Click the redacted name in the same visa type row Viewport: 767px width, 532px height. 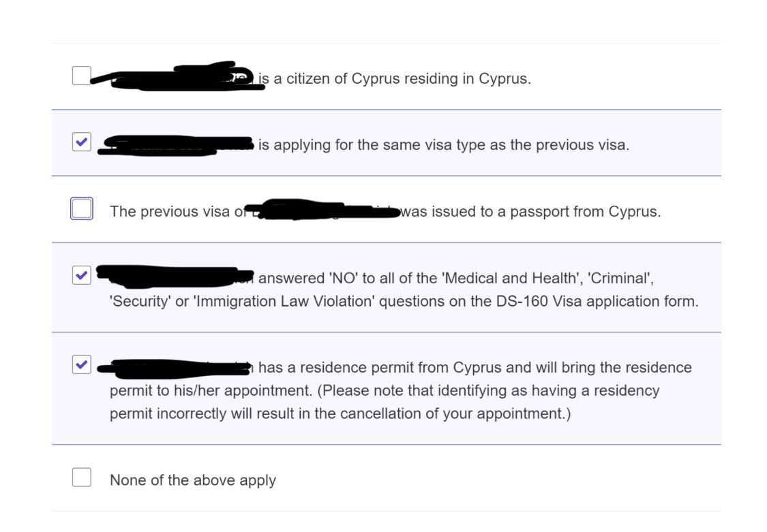[x=176, y=144]
